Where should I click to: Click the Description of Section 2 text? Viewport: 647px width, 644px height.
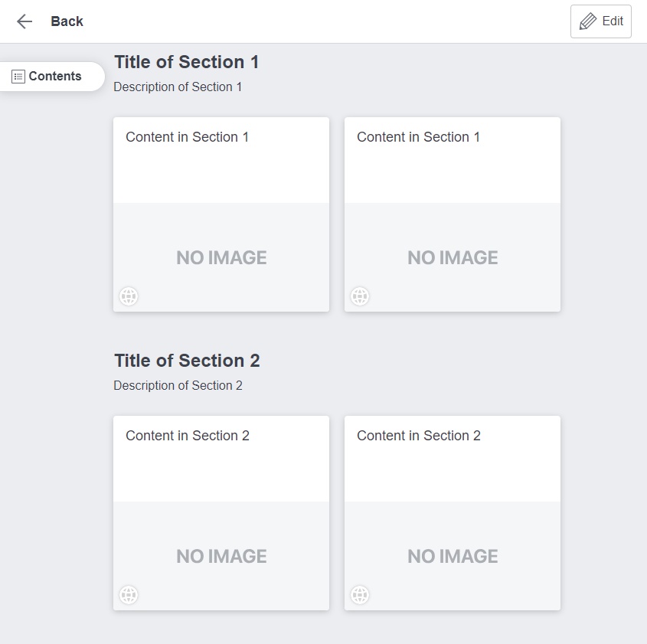178,386
